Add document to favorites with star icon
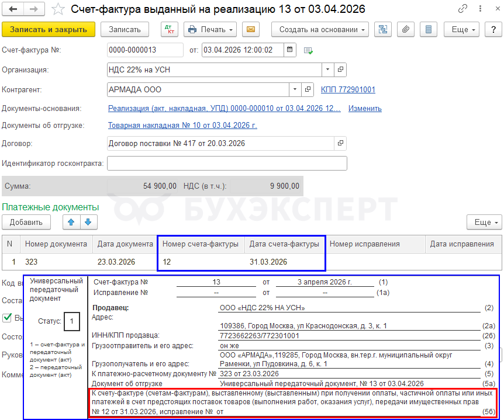The image size is (504, 420). (x=58, y=9)
